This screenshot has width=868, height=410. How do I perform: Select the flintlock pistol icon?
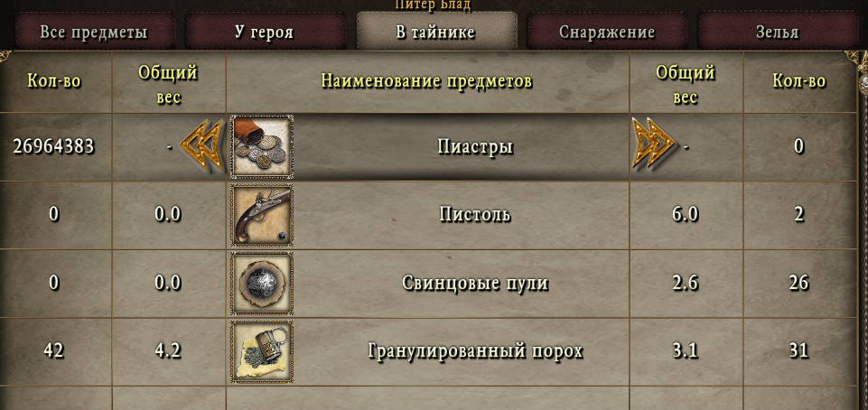[x=262, y=215]
